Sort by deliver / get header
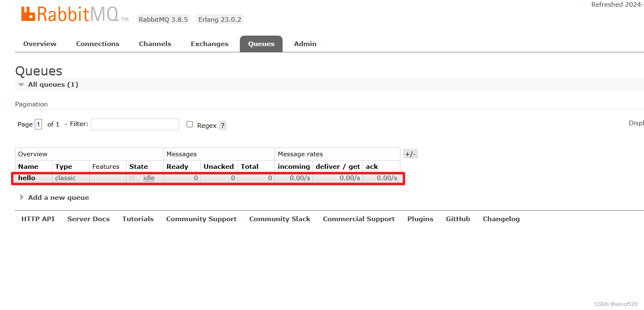The image size is (644, 310). (338, 167)
